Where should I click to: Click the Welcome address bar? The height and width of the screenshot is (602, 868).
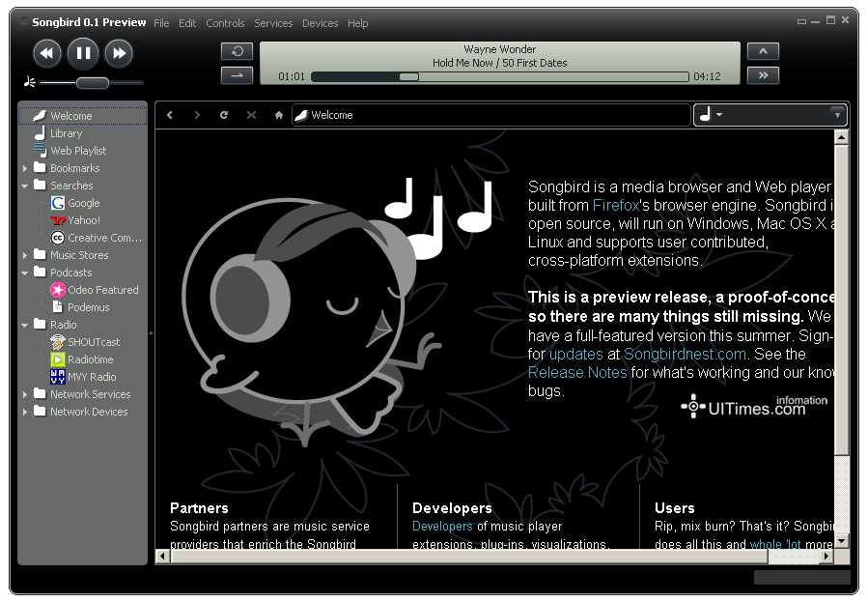point(491,115)
